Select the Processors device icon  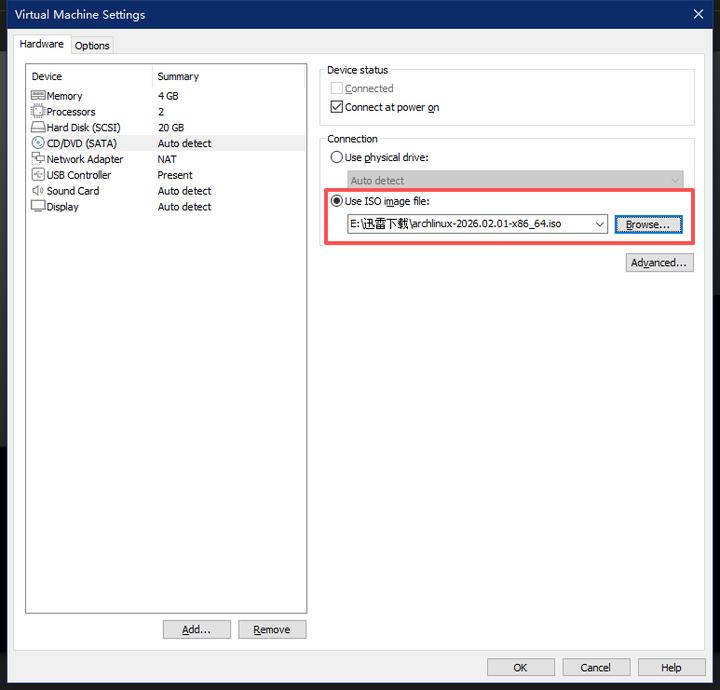pyautogui.click(x=38, y=112)
